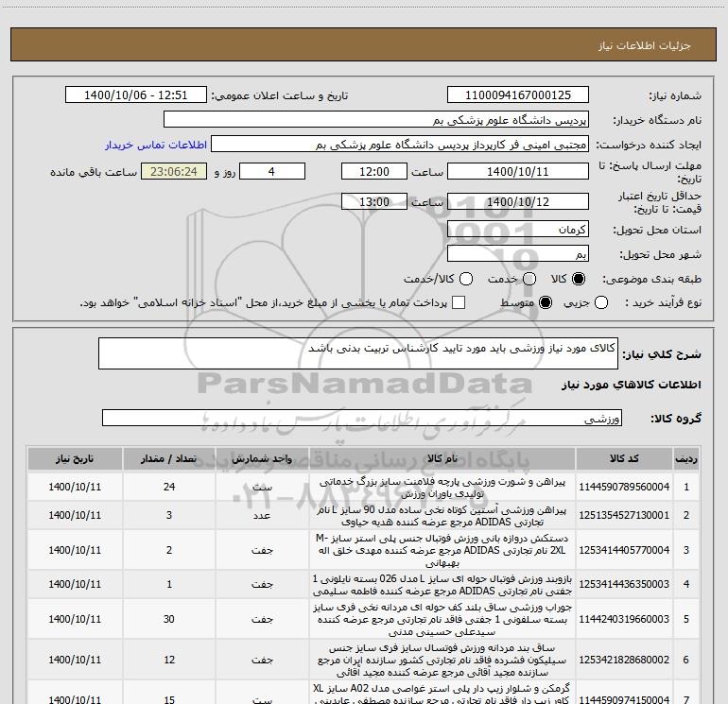Click the جزئیات اطلاعات نیاز page header
Screen dimensions: 728x704
[x=645, y=45]
